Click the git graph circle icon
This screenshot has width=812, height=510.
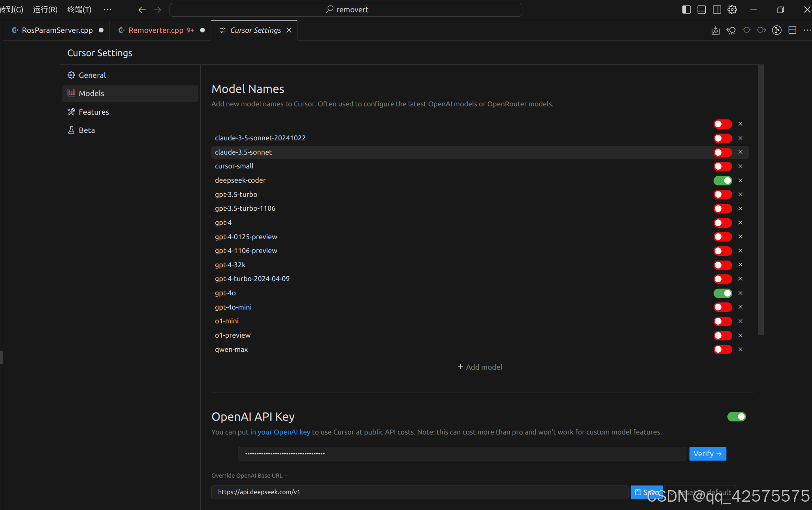tap(776, 30)
